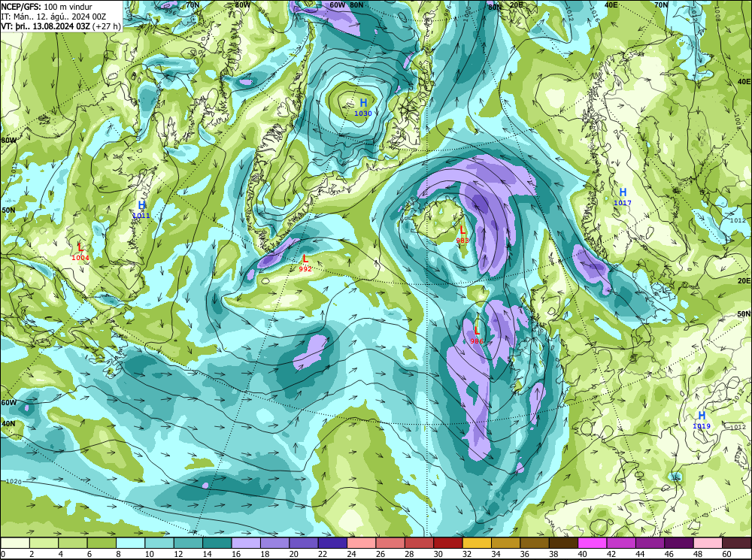Click the pressure value 1017
The image size is (752, 560).
pyautogui.click(x=623, y=203)
